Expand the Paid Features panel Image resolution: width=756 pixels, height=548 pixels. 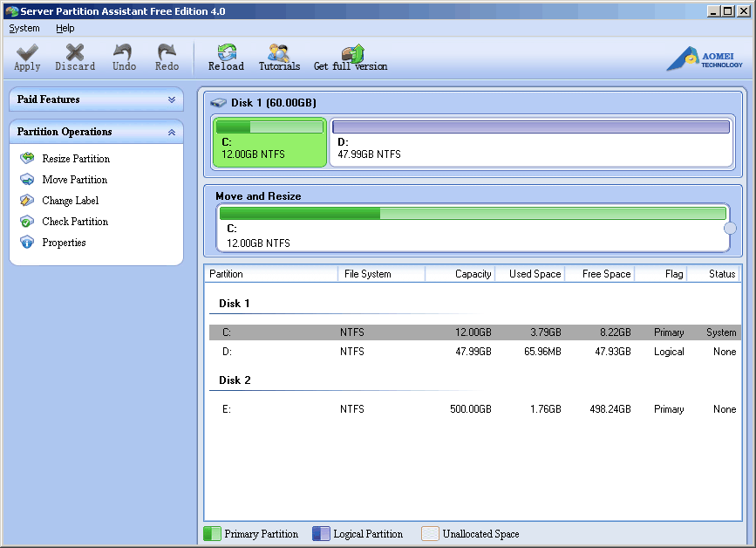(x=171, y=99)
